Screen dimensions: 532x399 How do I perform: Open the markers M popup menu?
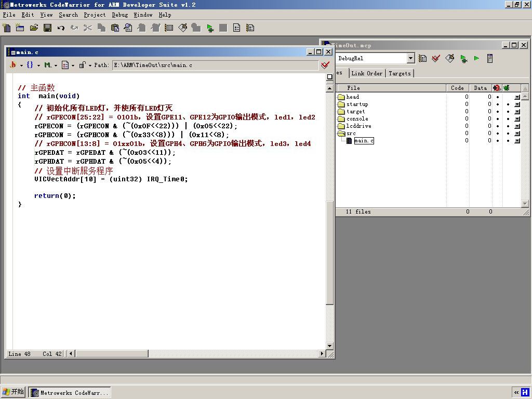coord(50,65)
